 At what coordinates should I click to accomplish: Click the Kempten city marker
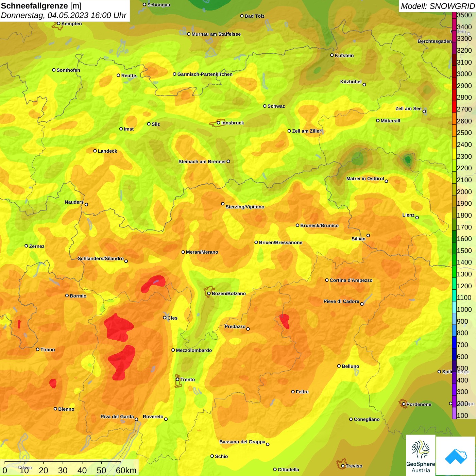(x=58, y=23)
